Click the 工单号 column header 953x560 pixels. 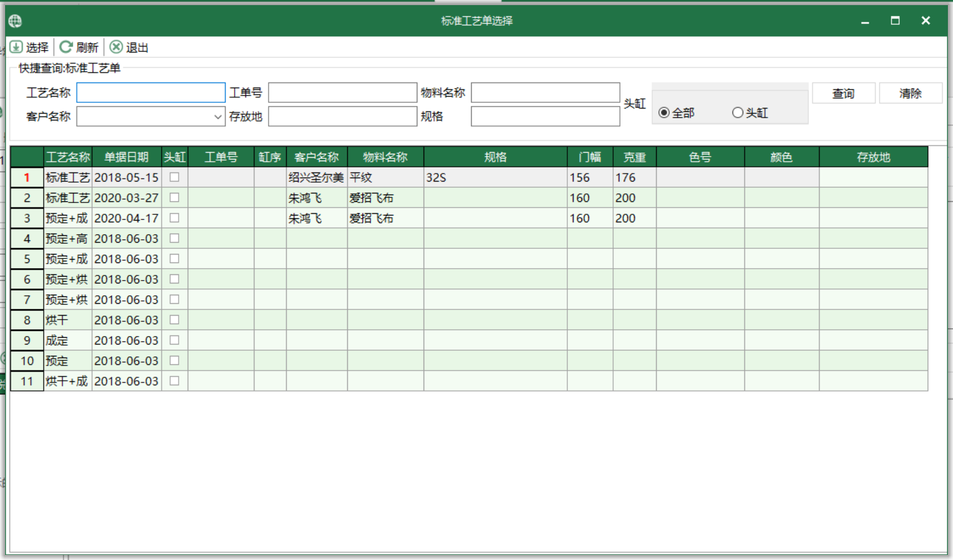(x=221, y=157)
